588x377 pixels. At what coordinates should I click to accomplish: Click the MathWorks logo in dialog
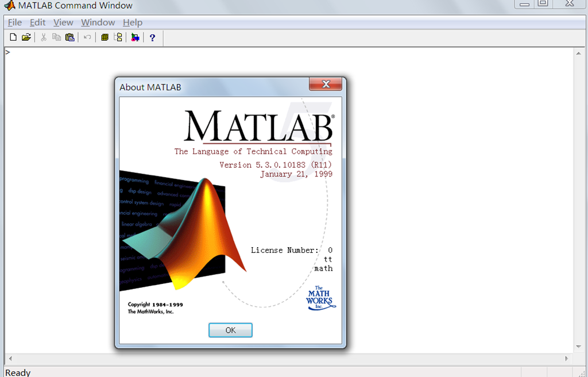[319, 297]
